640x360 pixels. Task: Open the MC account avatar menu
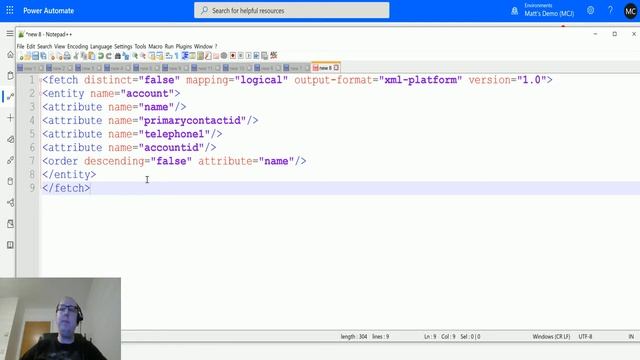pyautogui.click(x=630, y=11)
